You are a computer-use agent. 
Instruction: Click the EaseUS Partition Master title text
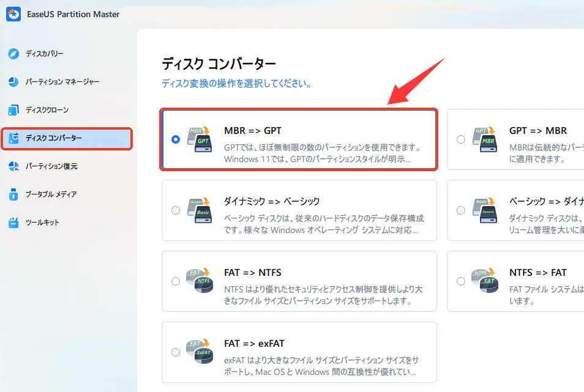(73, 15)
